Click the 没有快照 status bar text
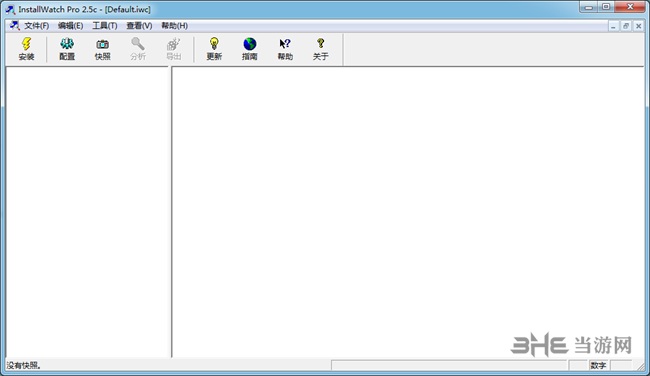This screenshot has width=650, height=376. pyautogui.click(x=24, y=365)
